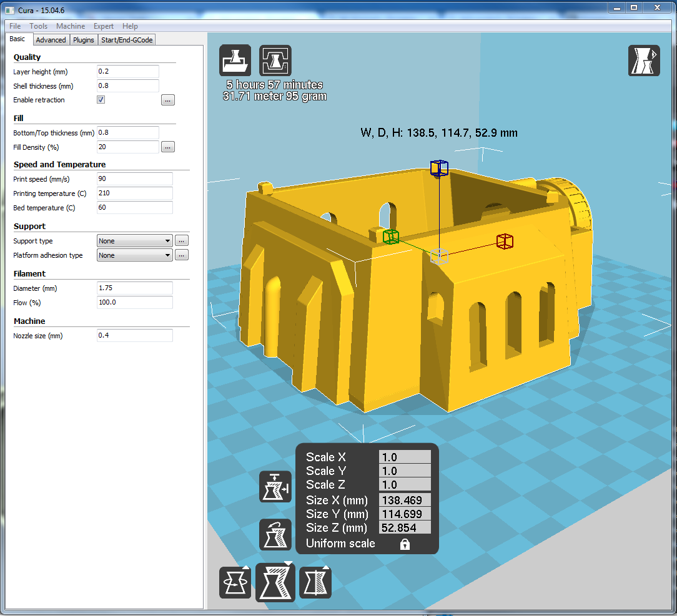This screenshot has height=616, width=677.
Task: Open the View mode icon
Action: point(643,61)
